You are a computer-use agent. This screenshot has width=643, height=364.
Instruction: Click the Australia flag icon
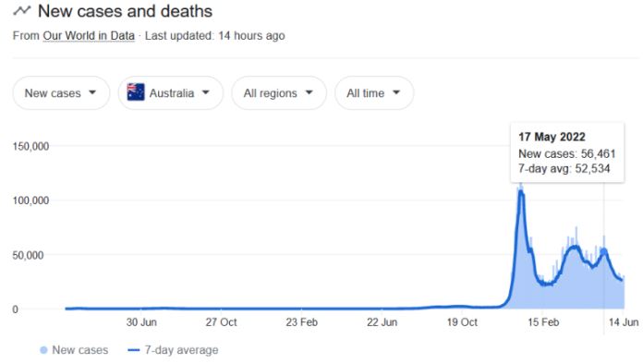click(136, 92)
